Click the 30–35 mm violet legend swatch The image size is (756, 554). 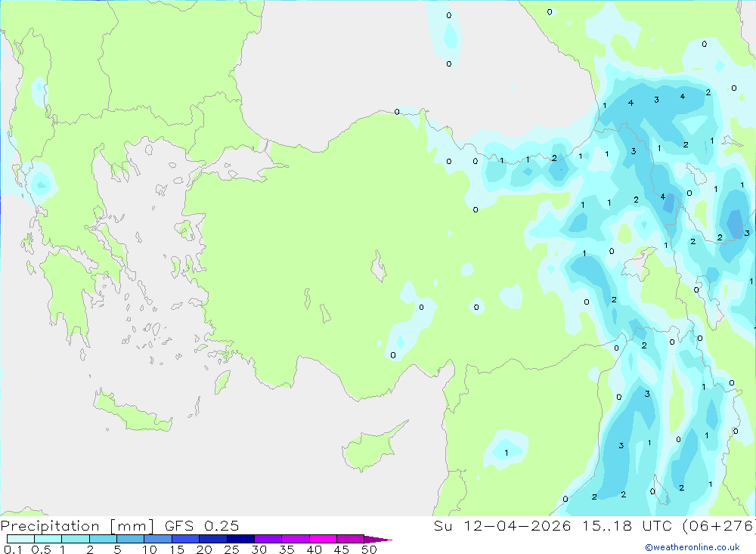268,539
